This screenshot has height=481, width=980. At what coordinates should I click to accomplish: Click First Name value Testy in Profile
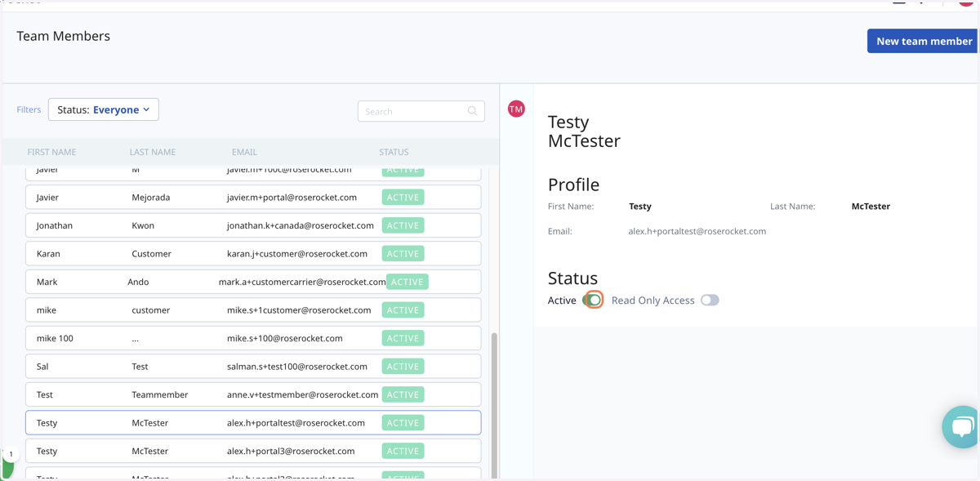click(640, 207)
